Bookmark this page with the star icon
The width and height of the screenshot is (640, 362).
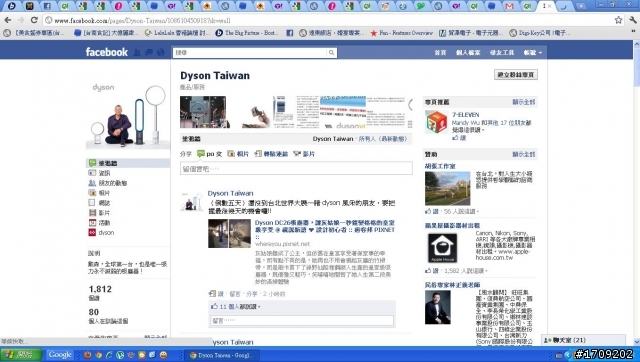(618, 20)
